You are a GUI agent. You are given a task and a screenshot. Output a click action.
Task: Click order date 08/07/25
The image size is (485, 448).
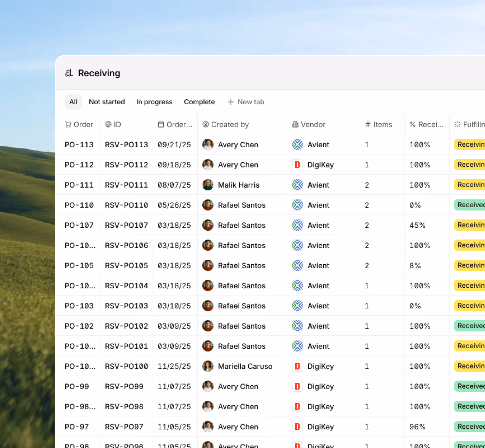[174, 185]
